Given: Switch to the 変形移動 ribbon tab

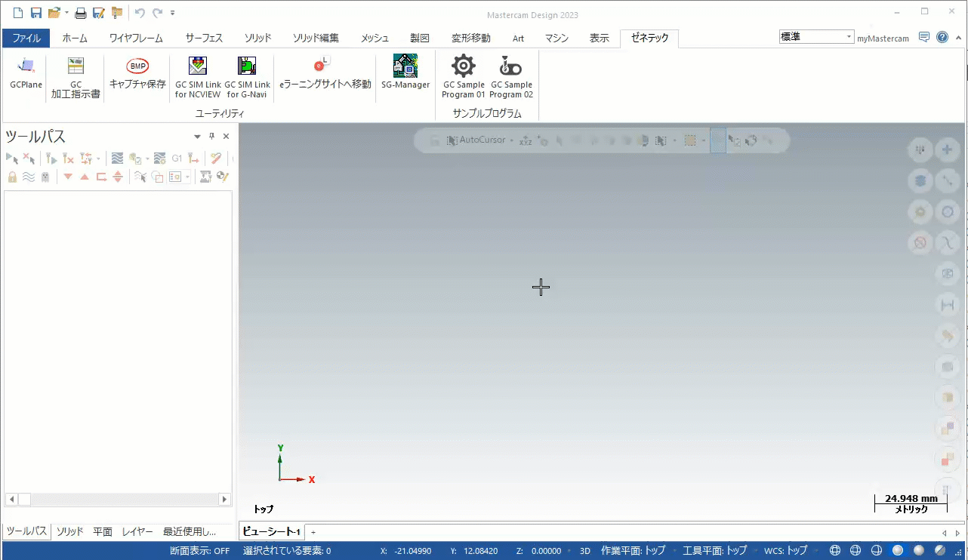Looking at the screenshot, I should pos(471,38).
